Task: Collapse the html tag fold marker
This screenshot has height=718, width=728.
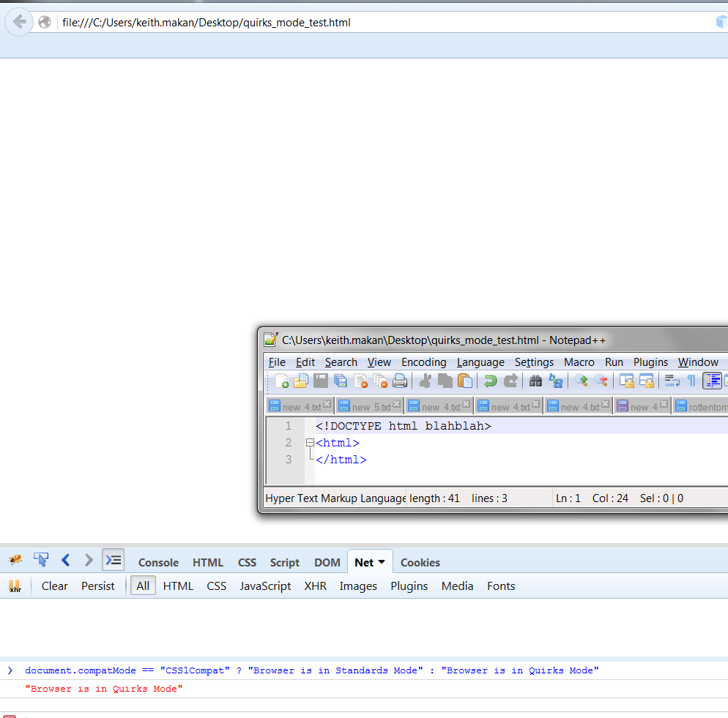Action: tap(310, 443)
